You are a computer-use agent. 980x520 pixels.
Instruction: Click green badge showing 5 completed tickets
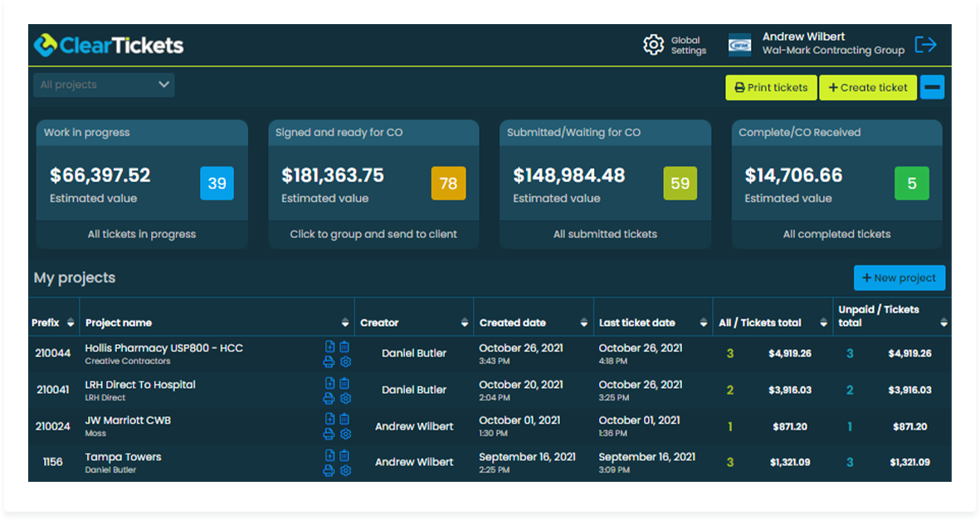coord(911,183)
